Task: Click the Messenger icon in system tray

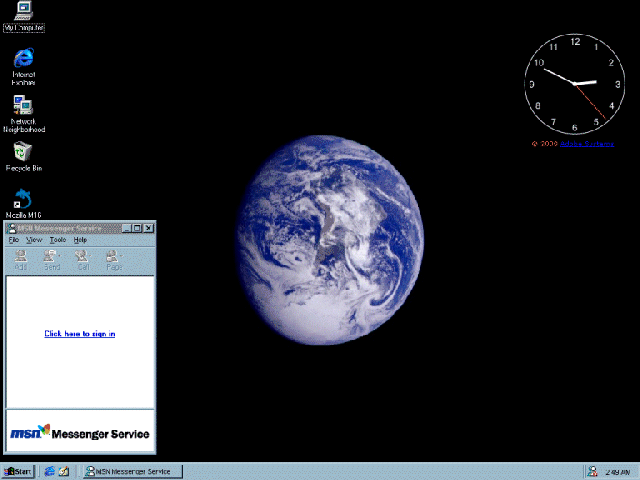Action: 593,471
